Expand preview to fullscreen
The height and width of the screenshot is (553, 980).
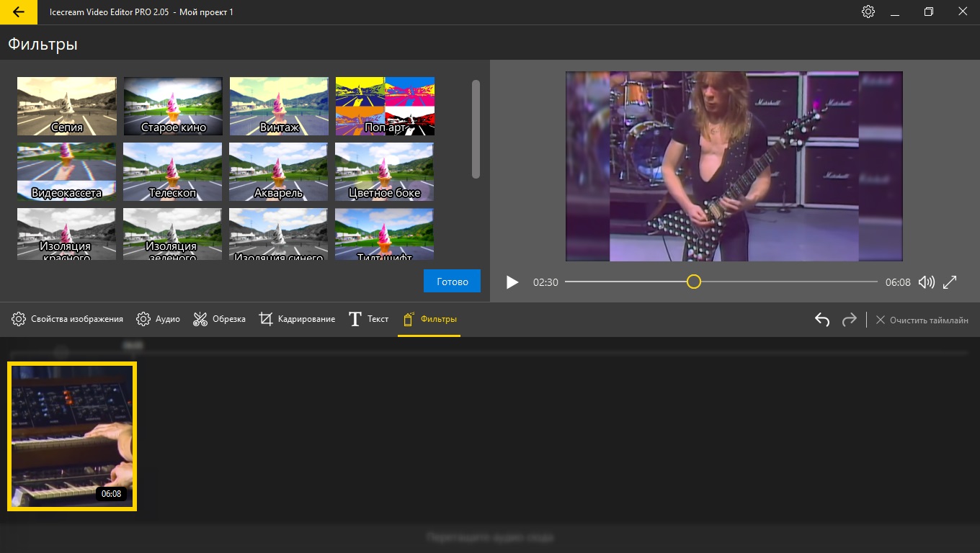(x=950, y=282)
